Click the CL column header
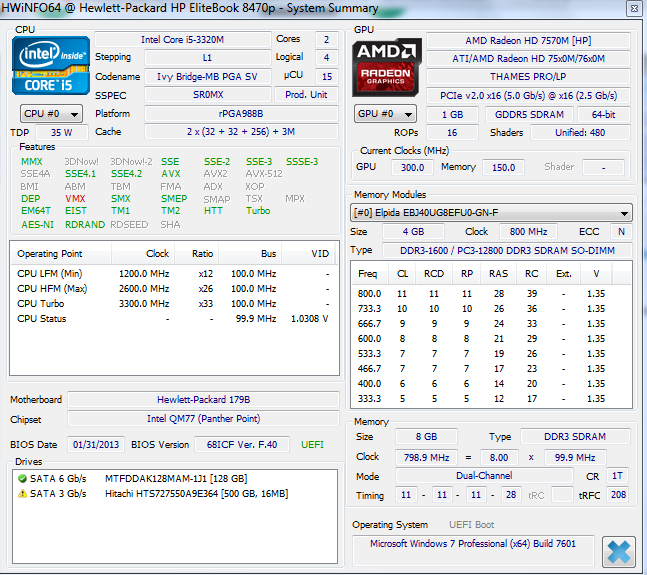 point(402,273)
